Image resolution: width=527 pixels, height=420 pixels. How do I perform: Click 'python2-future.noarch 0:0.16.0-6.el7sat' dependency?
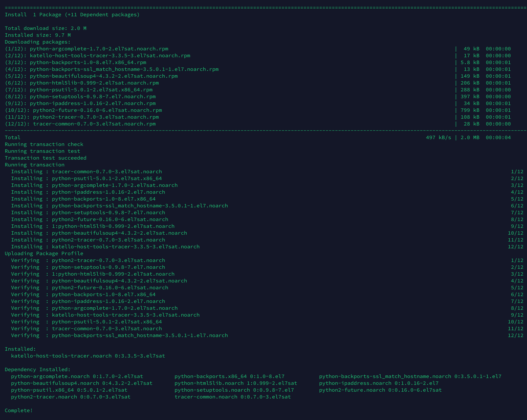point(380,390)
